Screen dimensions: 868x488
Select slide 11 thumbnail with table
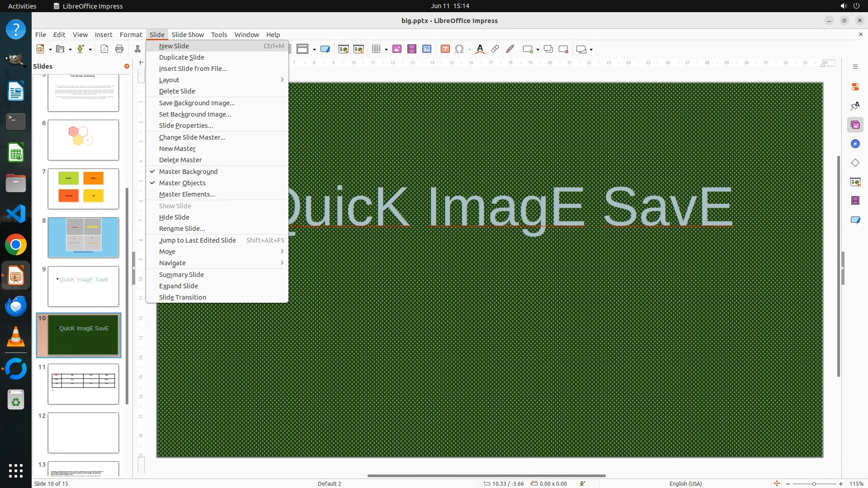(83, 384)
